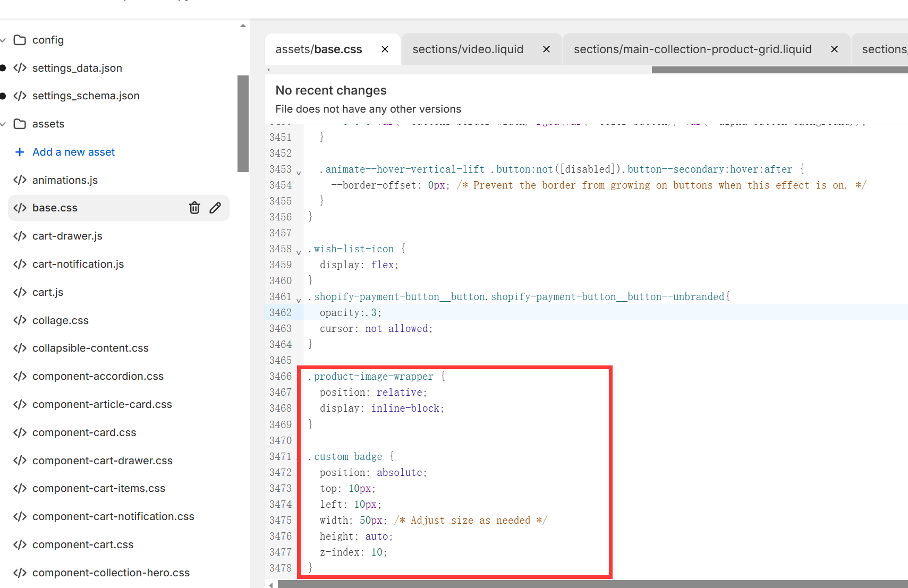The width and height of the screenshot is (908, 588).
Task: Click code icon beside settings_data.json
Action: coord(20,68)
